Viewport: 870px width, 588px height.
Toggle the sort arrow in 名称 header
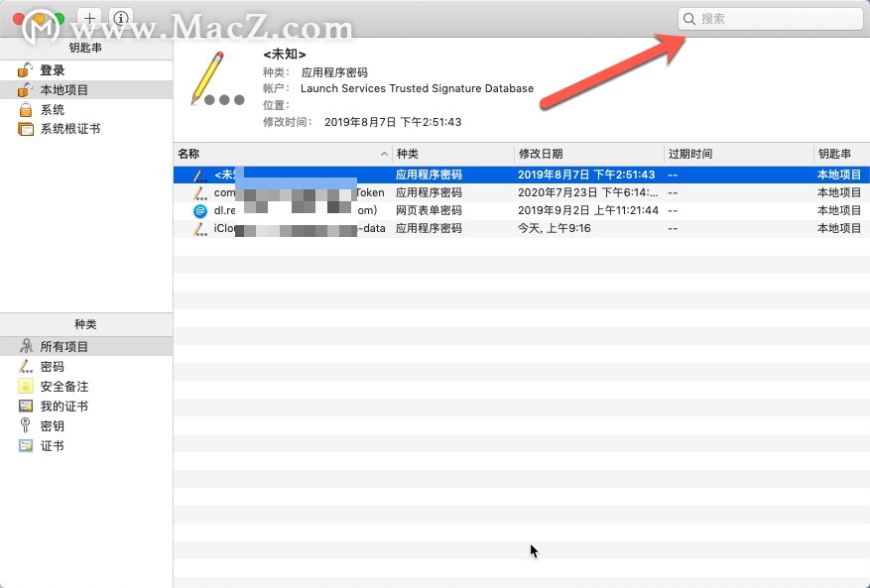(384, 154)
